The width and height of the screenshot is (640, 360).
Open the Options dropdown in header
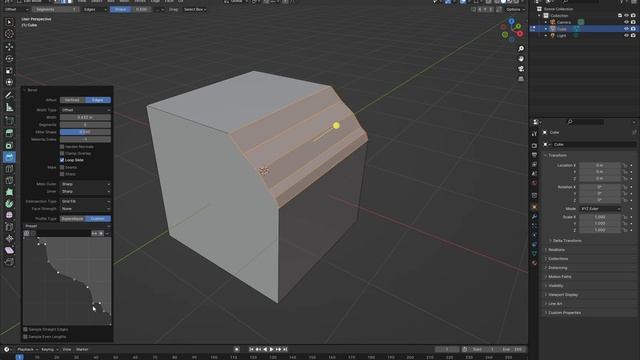click(515, 9)
